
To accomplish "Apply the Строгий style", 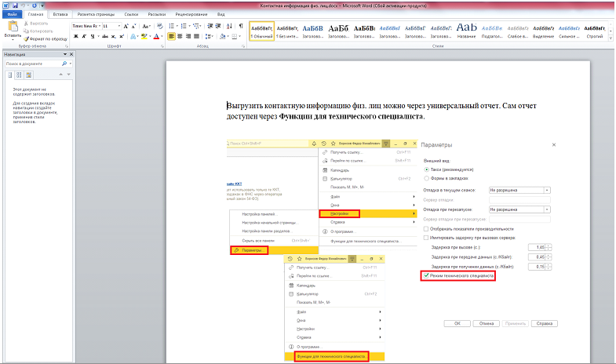I will tap(594, 31).
